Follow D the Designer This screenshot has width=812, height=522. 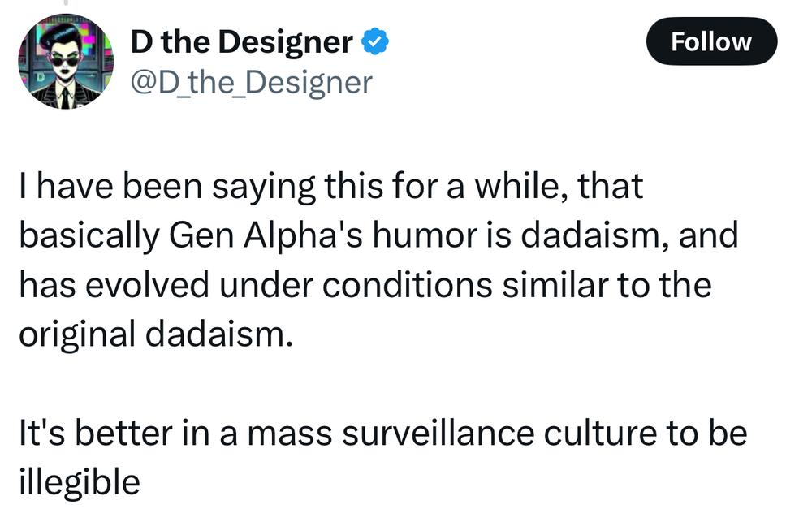point(711,41)
